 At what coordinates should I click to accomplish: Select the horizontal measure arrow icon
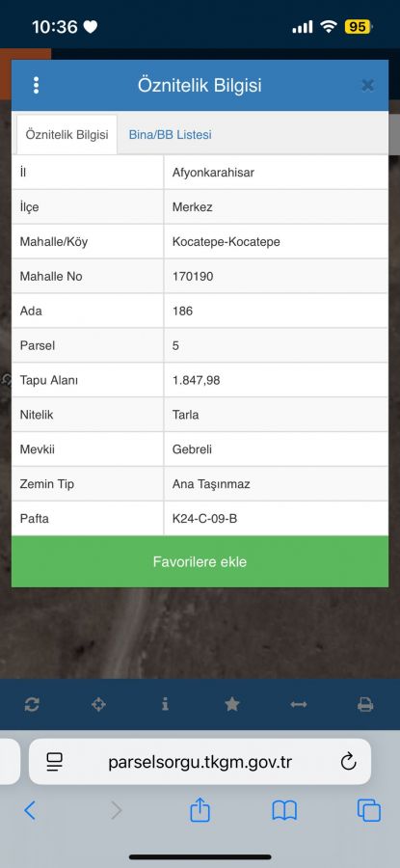(x=299, y=705)
